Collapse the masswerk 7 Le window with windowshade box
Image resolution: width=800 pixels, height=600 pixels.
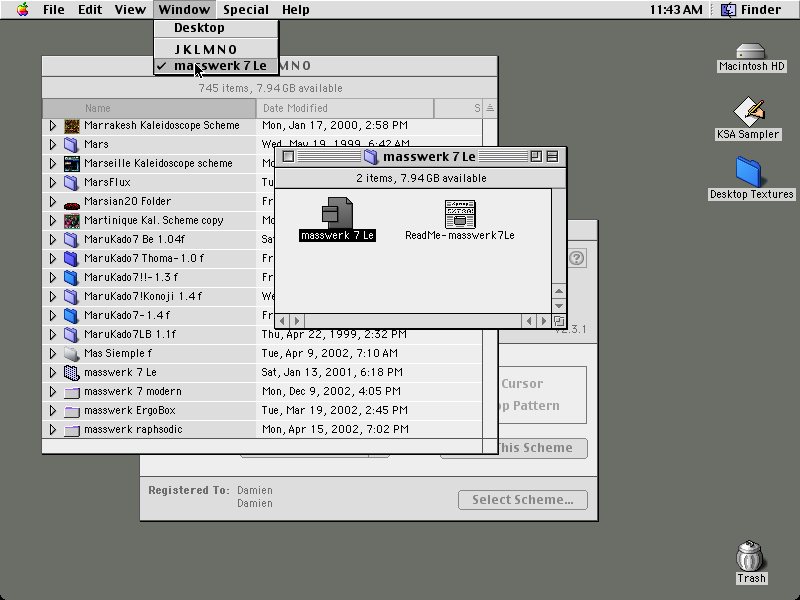[552, 157]
